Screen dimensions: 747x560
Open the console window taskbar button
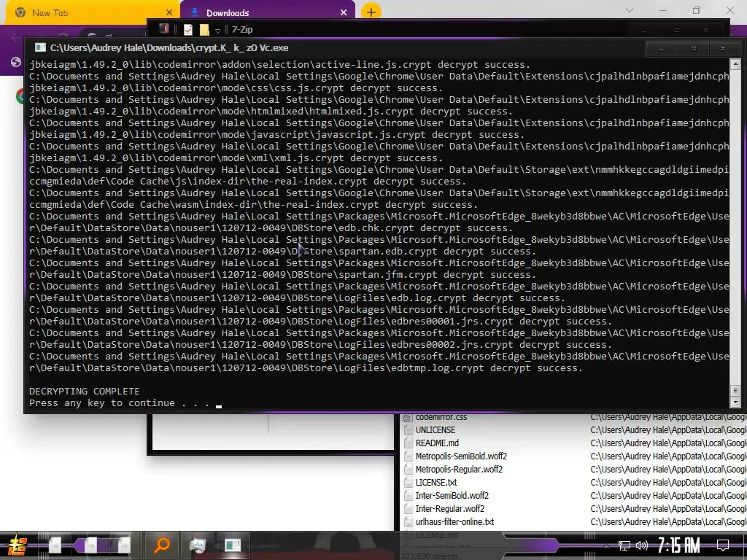233,545
